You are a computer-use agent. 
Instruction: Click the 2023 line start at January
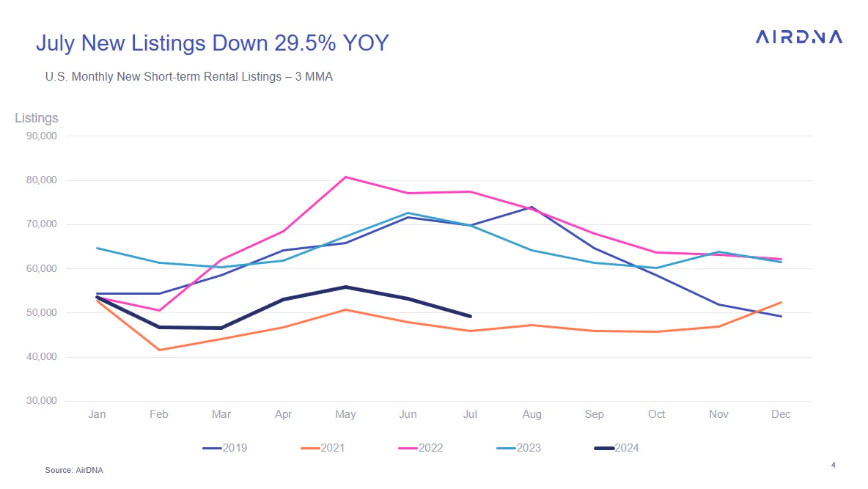coord(98,248)
